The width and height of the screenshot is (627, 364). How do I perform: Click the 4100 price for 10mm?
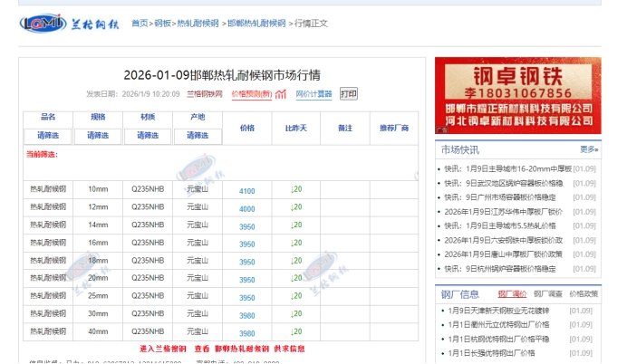[246, 191]
